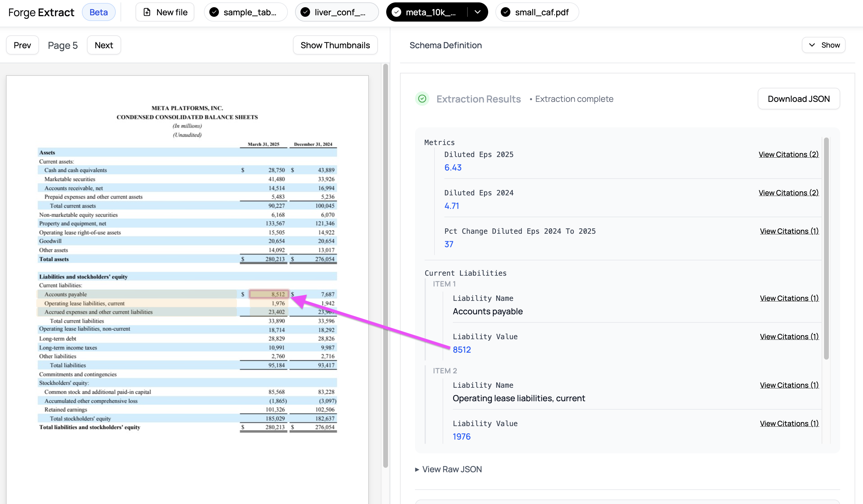Click the Beta badge

click(x=99, y=12)
